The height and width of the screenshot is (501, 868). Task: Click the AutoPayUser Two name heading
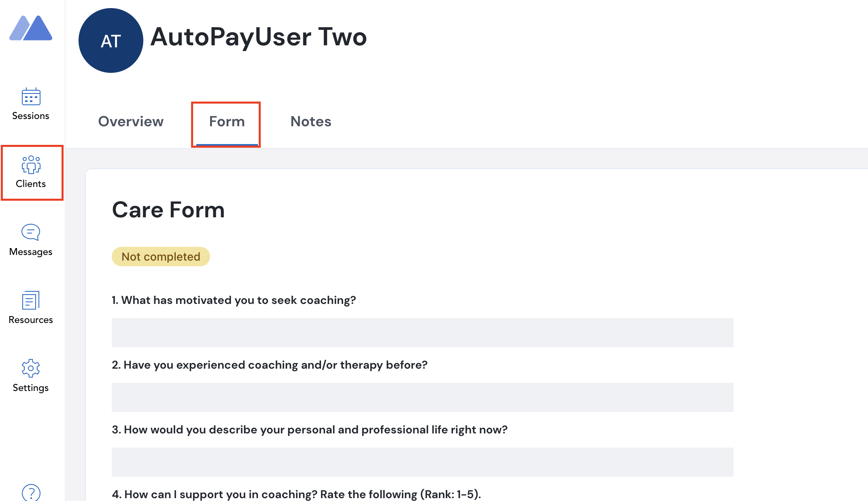[x=258, y=37]
